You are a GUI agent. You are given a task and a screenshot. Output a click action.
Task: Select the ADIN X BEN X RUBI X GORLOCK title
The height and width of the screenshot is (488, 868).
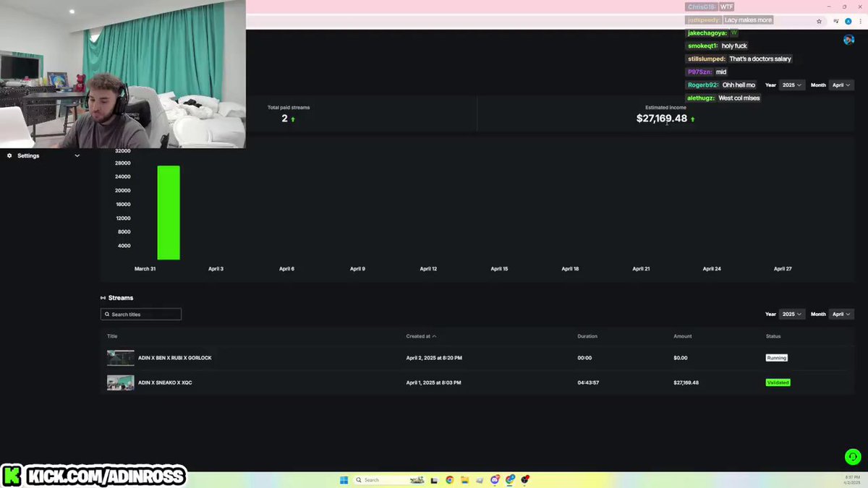[x=175, y=358]
